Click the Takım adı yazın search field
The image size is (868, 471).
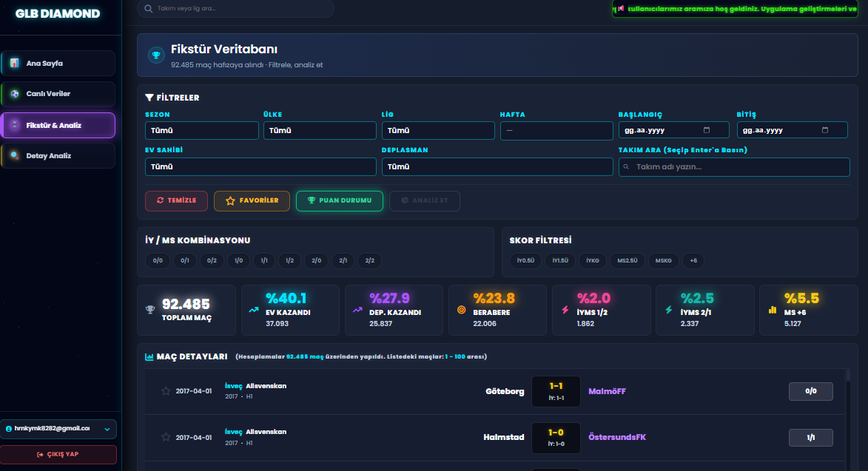pos(734,167)
